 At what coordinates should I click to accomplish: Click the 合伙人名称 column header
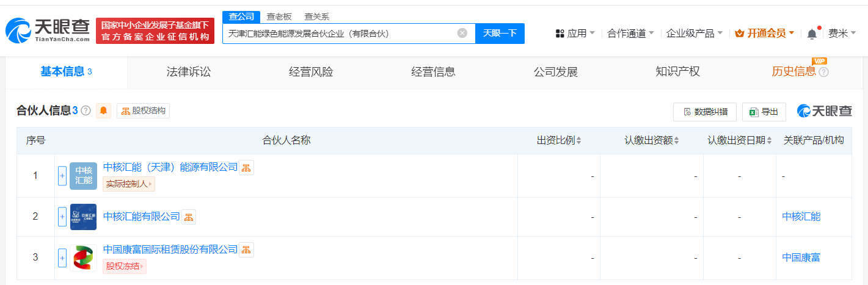(x=286, y=140)
